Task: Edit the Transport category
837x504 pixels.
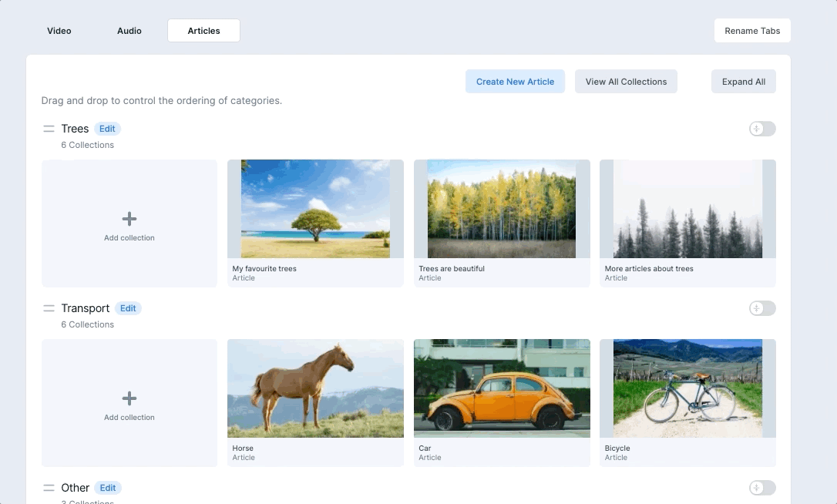Action: pos(128,308)
